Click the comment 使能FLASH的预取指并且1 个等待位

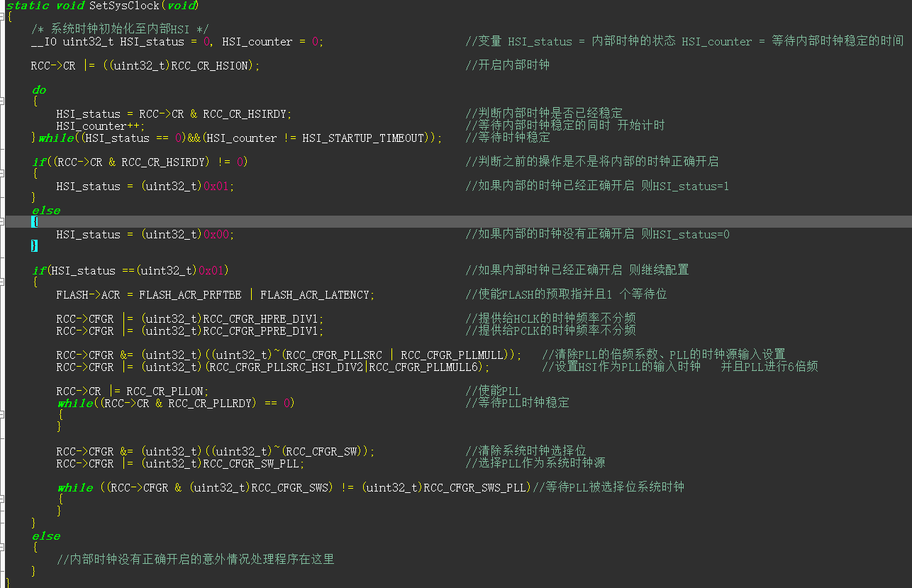point(566,294)
